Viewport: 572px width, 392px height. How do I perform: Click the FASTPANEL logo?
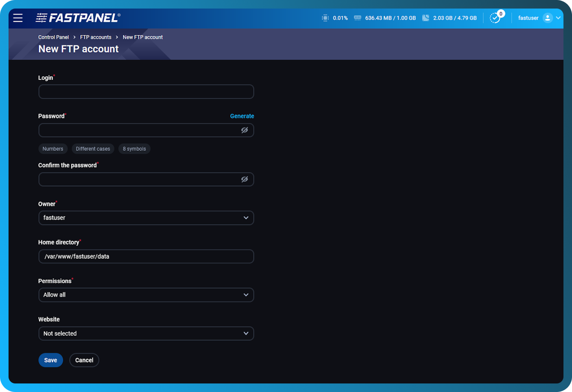78,18
